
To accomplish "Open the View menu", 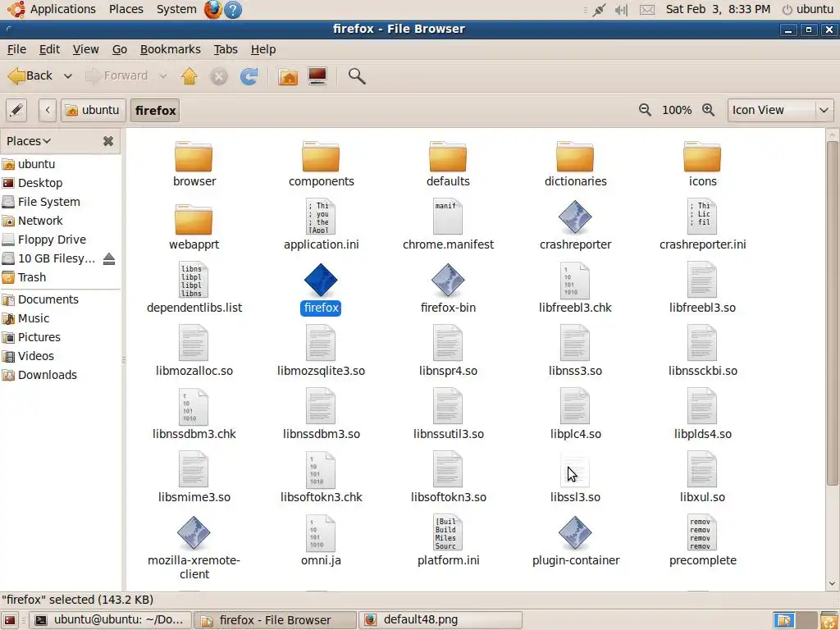I will point(85,49).
